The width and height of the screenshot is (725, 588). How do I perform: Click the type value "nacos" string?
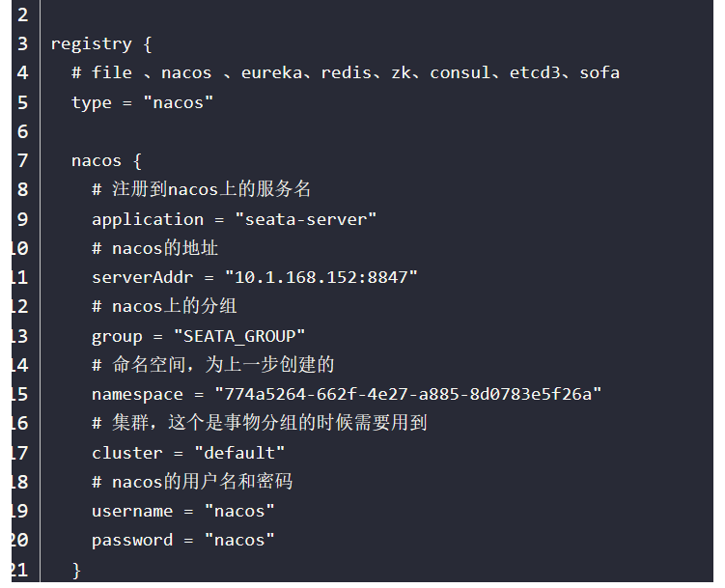(179, 102)
